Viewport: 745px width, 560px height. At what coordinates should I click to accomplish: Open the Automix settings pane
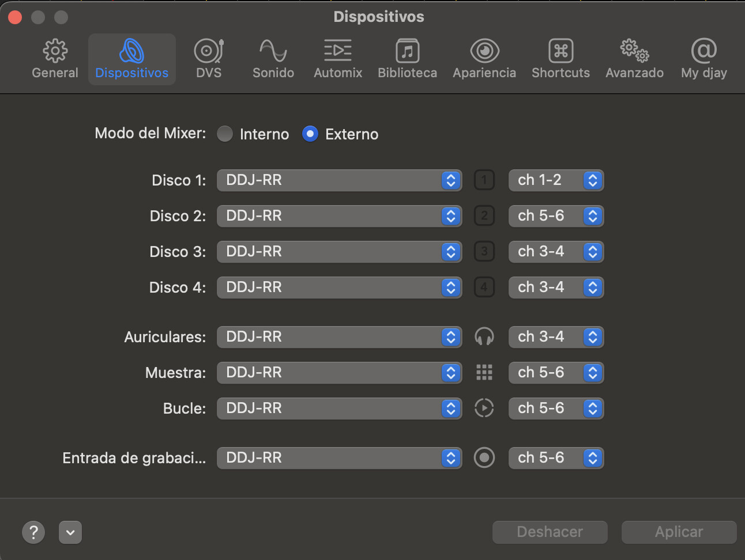pos(338,59)
